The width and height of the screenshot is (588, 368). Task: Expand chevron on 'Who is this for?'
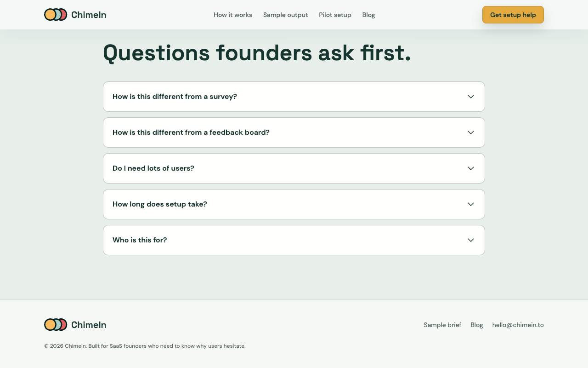coord(471,240)
